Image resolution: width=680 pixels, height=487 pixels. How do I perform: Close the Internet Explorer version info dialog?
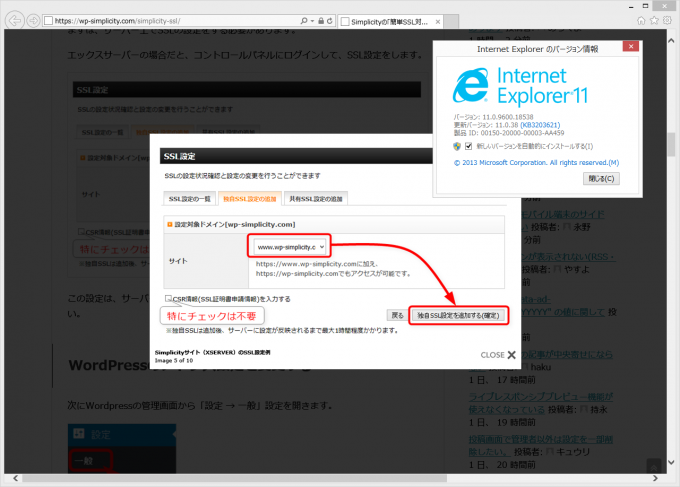(x=631, y=46)
